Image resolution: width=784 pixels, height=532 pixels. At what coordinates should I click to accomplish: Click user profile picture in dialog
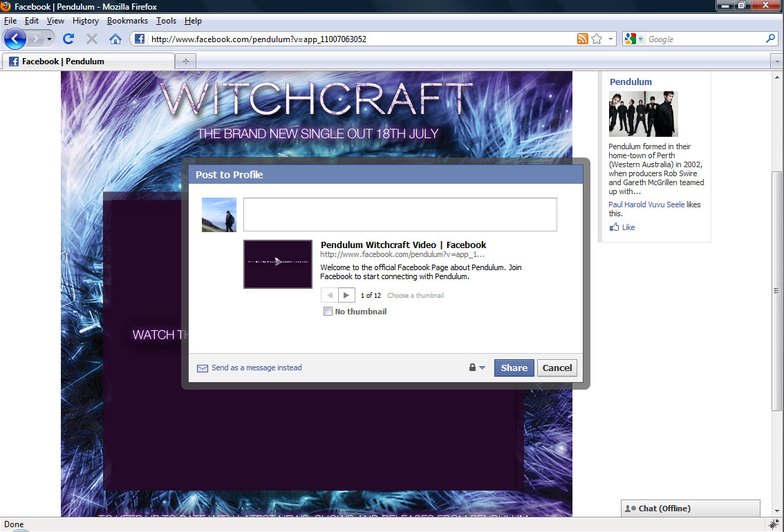pyautogui.click(x=219, y=215)
